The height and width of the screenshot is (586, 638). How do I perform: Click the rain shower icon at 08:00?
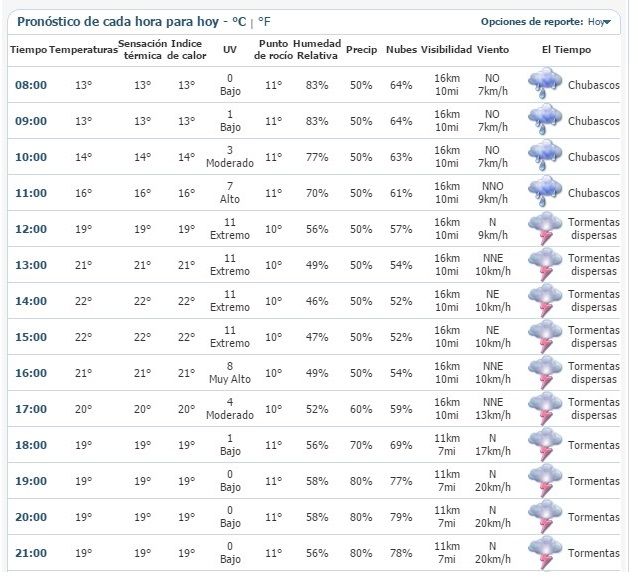coord(545,84)
